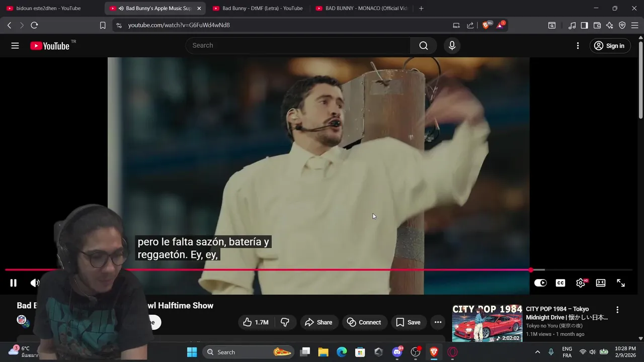This screenshot has width=644, height=362.
Task: Click the Connect button
Action: [364, 322]
